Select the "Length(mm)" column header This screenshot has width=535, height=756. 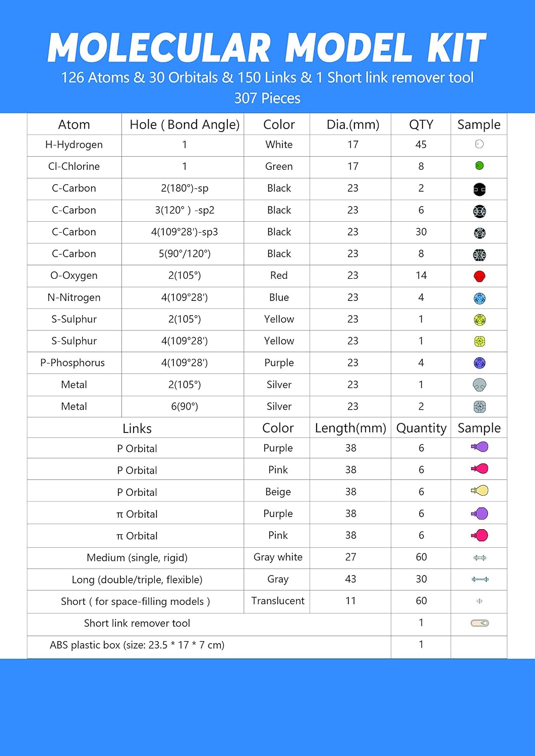(350, 428)
